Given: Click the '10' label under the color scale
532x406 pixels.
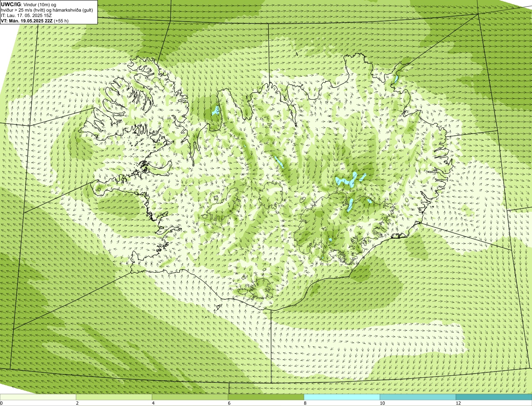Looking at the screenshot, I should [x=382, y=403].
